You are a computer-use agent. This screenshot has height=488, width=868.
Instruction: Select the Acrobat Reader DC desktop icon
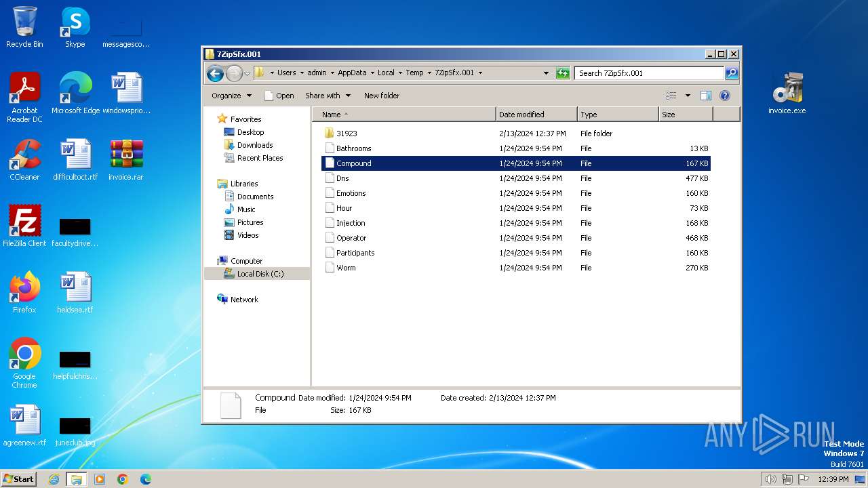click(24, 98)
